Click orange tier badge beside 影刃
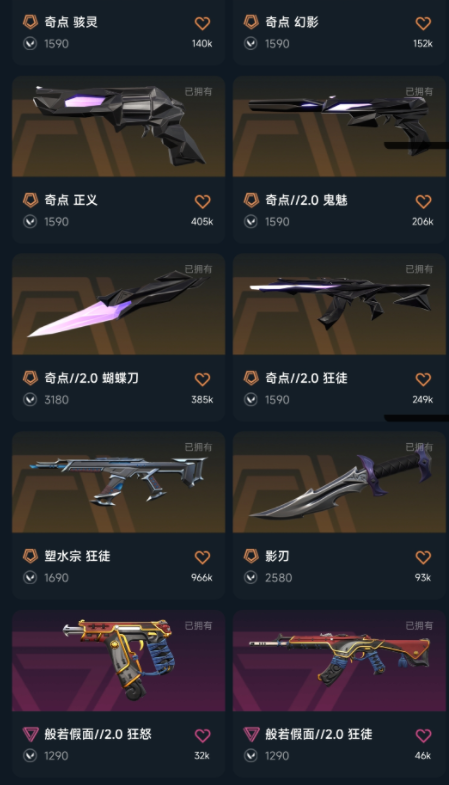The width and height of the screenshot is (449, 785). coord(251,556)
